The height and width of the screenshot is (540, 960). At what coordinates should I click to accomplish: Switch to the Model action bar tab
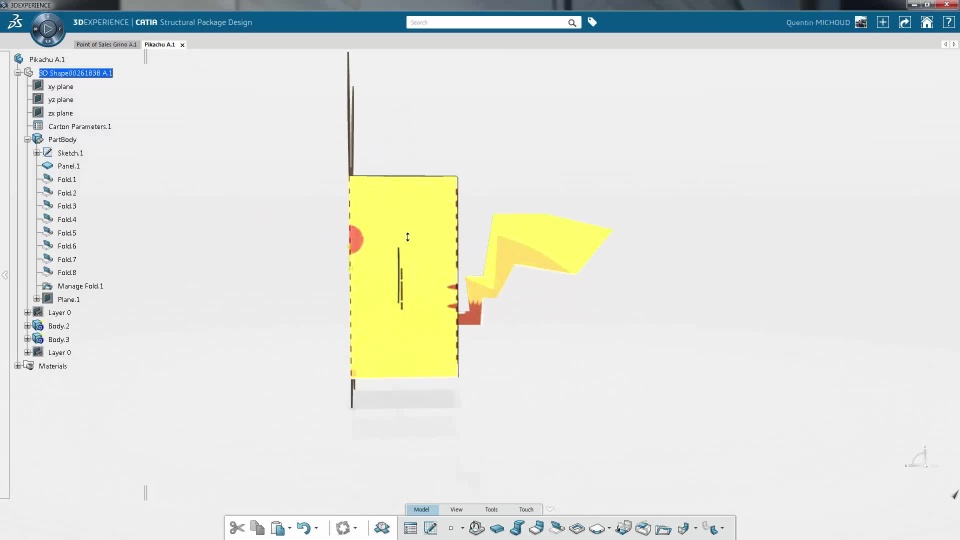click(421, 509)
